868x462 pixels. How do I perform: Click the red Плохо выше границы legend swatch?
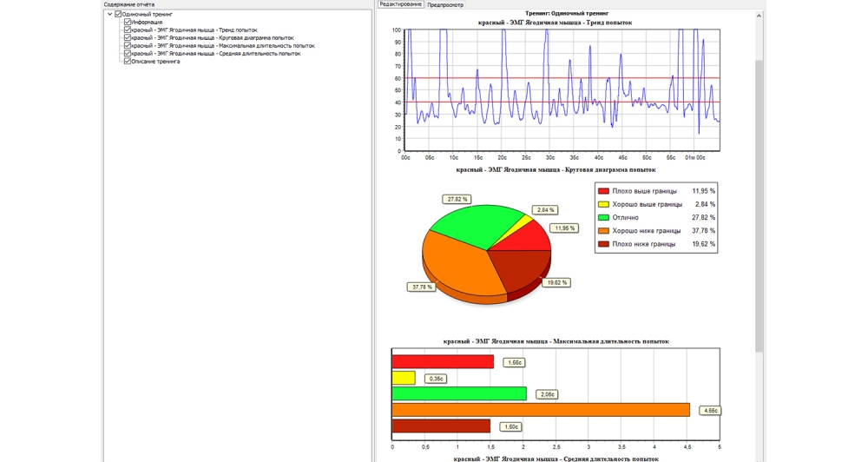coord(604,191)
